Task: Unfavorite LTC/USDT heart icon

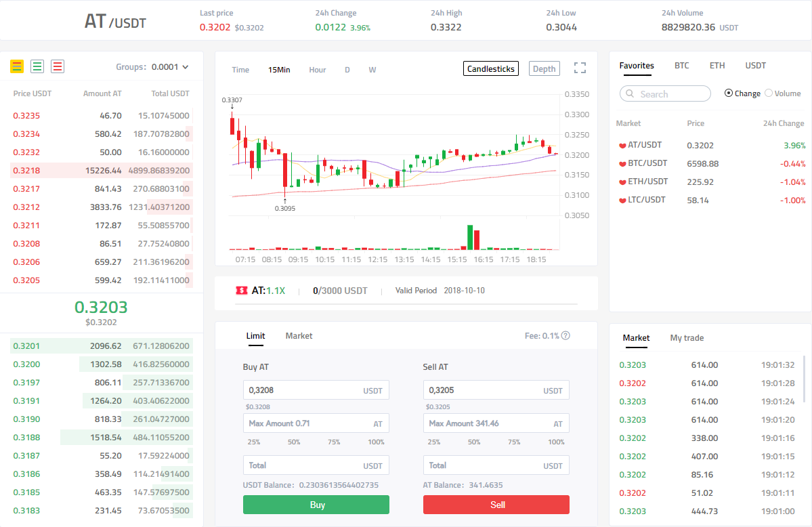Action: (622, 201)
